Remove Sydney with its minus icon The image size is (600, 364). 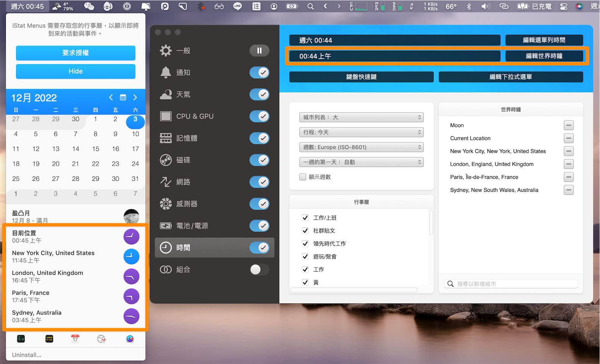(x=569, y=190)
